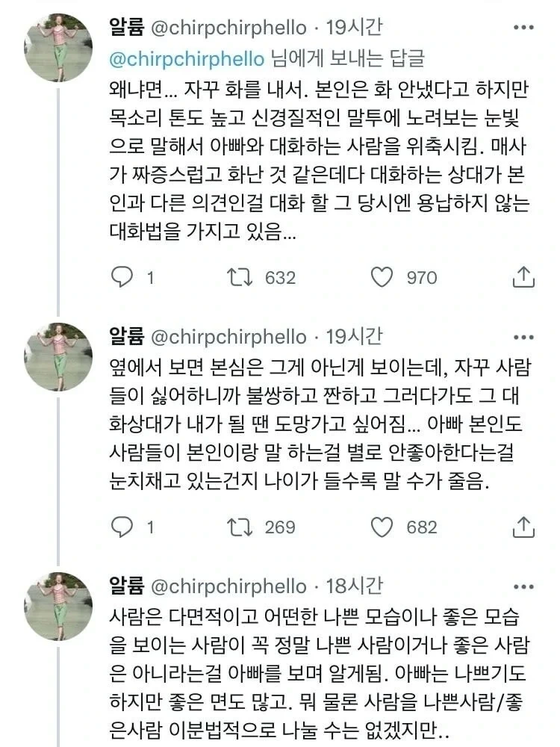Open the third tweet's profile avatar
This screenshot has height=747, width=560.
(59, 606)
